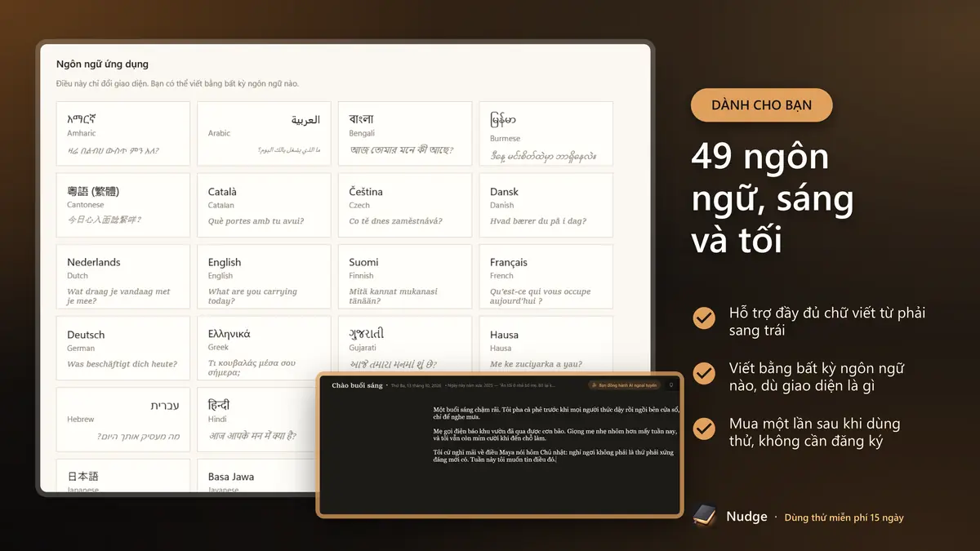Image resolution: width=980 pixels, height=551 pixels.
Task: Click the '49 ngôn ngữ, sáng và tối' headline
Action: pos(773,198)
